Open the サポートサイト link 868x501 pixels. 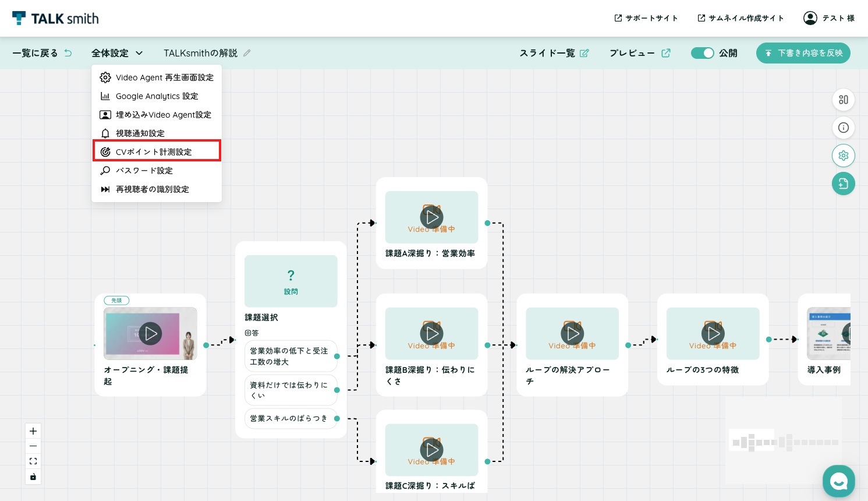coord(646,18)
